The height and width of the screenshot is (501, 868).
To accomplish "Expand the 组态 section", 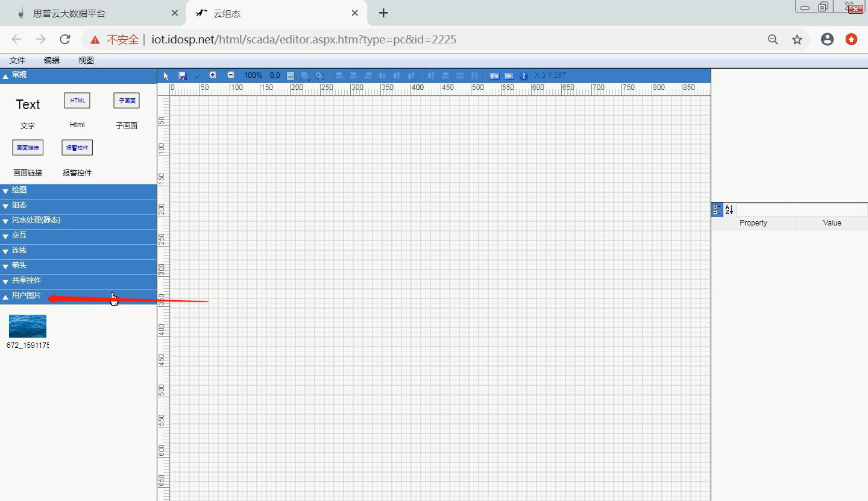I will (19, 206).
